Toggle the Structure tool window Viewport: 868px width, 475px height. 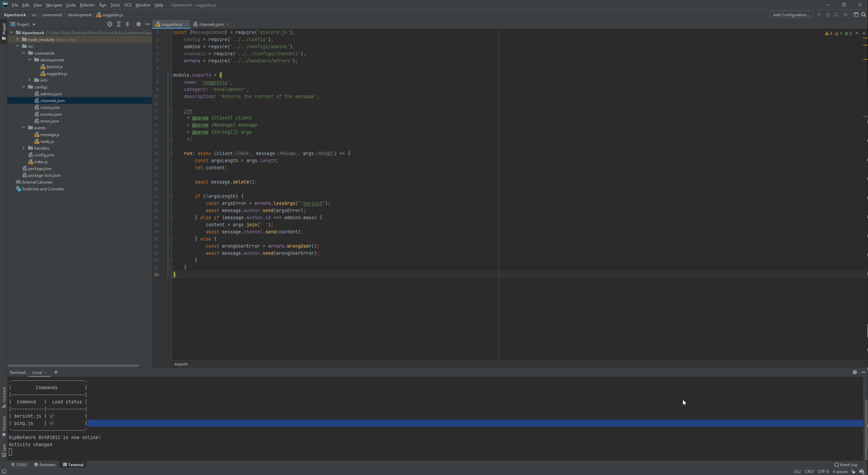coord(4,397)
